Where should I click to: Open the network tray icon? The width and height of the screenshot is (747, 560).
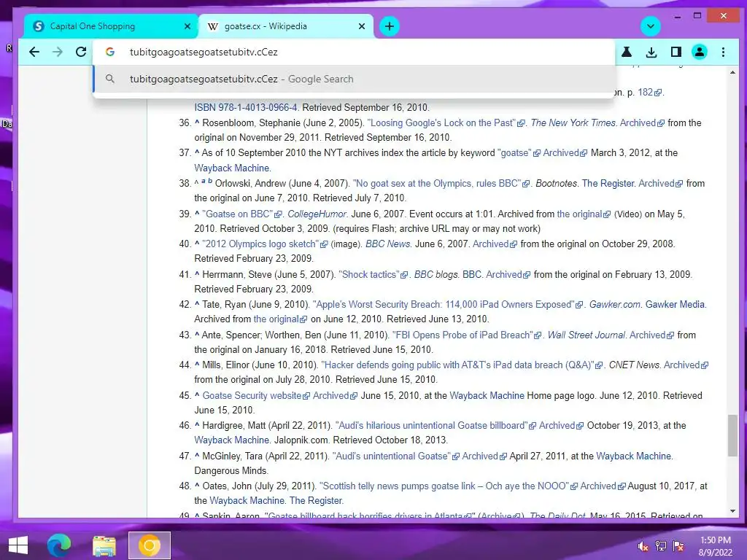coord(660,545)
